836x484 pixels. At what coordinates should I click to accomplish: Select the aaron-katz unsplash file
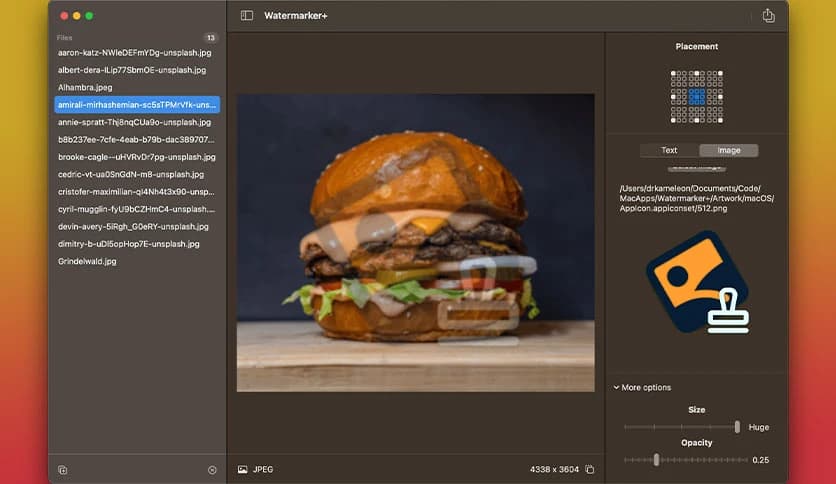134,52
